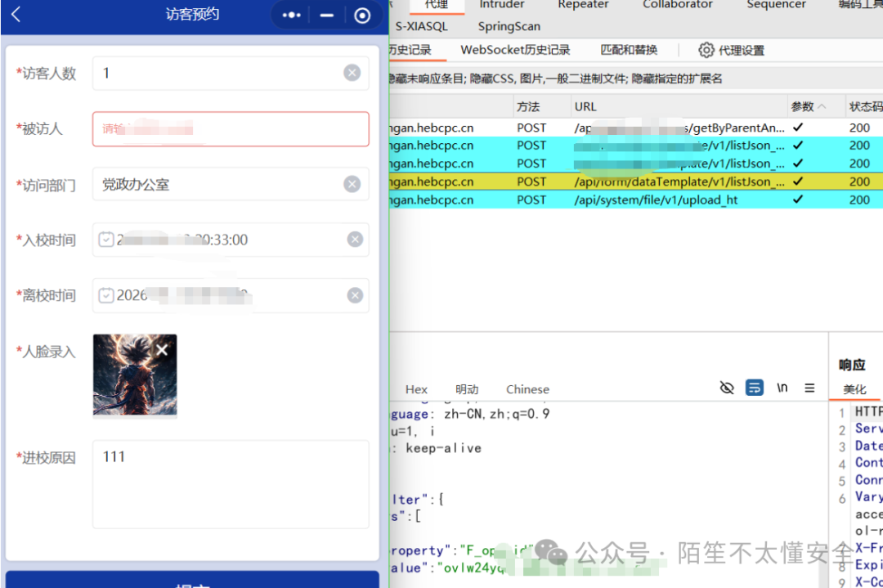
Task: Clear the 访客人数 field with its x icon
Action: [x=351, y=73]
